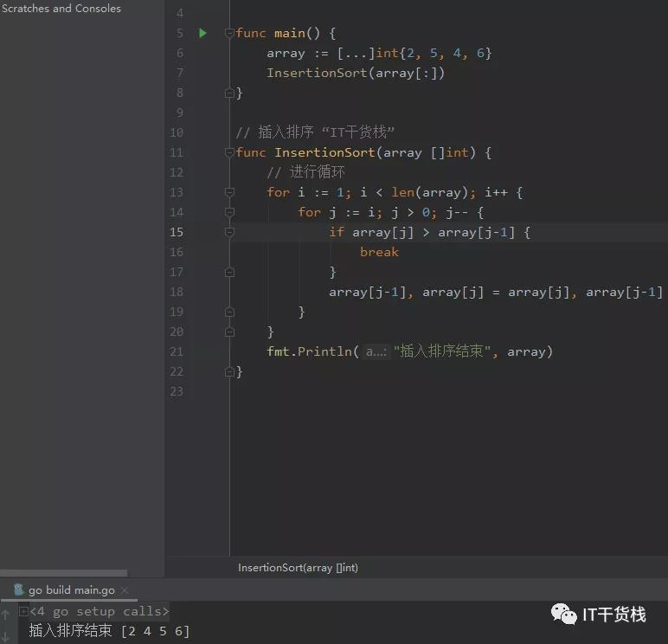Click 'if array[j] > array[j-1] {' line
Screen dimensions: 668x644
click(x=430, y=232)
